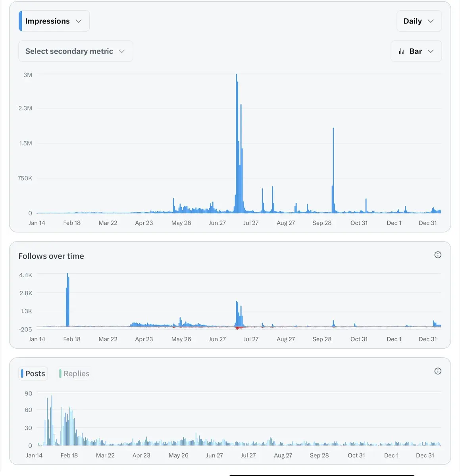Click the Follows over time heading
Viewport: 460px width, 476px height.
[x=51, y=256]
